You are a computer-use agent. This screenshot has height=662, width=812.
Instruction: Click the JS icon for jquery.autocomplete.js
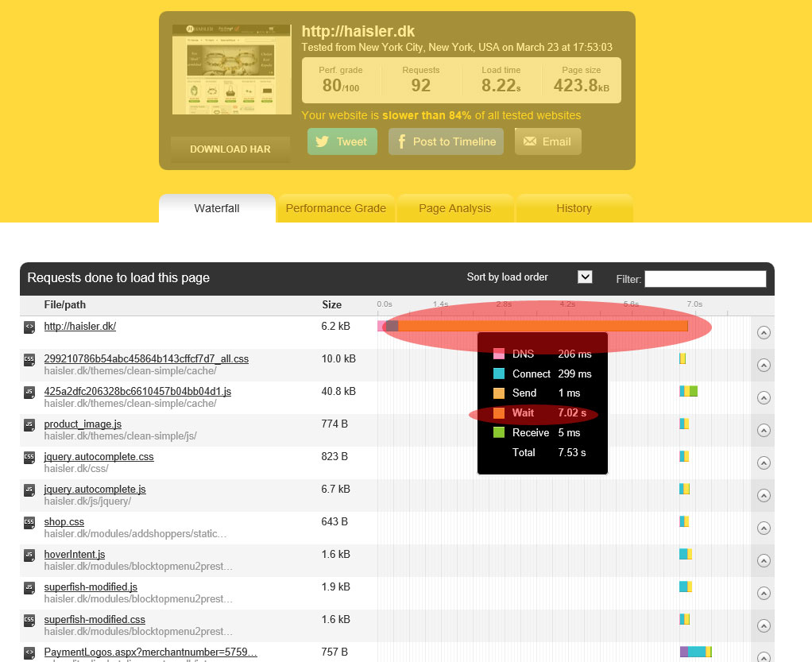coord(29,490)
